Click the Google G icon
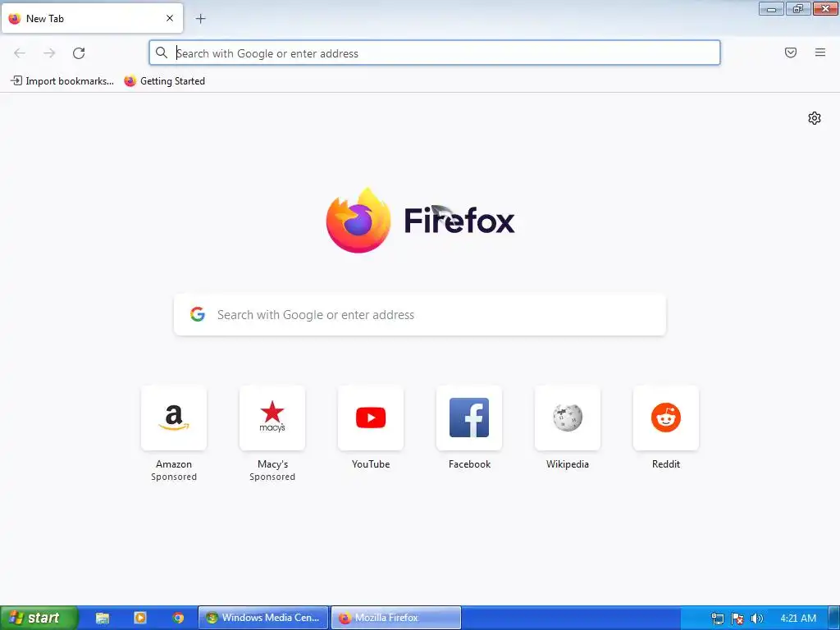This screenshot has width=840, height=630. pyautogui.click(x=198, y=314)
